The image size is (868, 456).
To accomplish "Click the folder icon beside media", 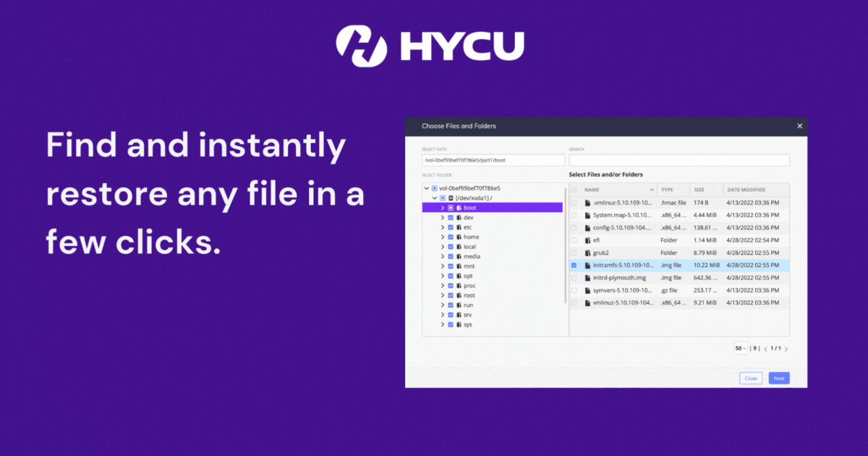I will (x=459, y=256).
